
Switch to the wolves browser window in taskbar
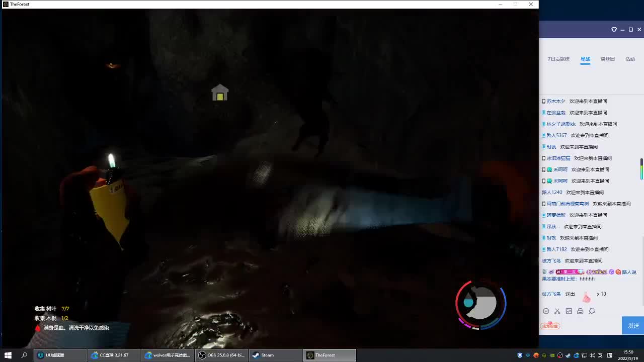pos(168,355)
